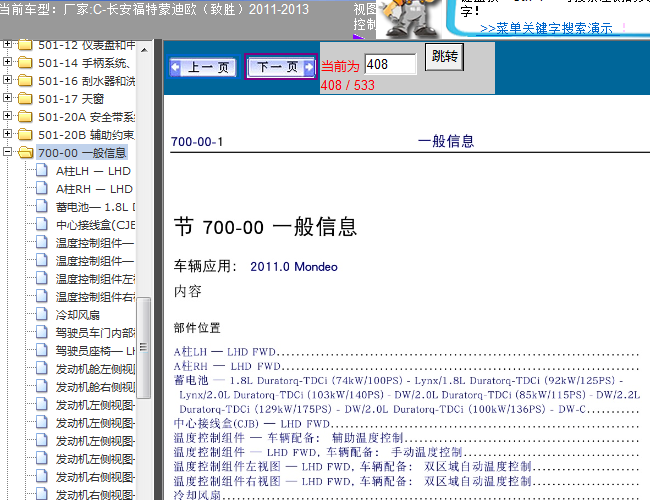650x500 pixels.
Task: Open 中心接线盒(CJB tree entry
Action: pyautogui.click(x=95, y=225)
